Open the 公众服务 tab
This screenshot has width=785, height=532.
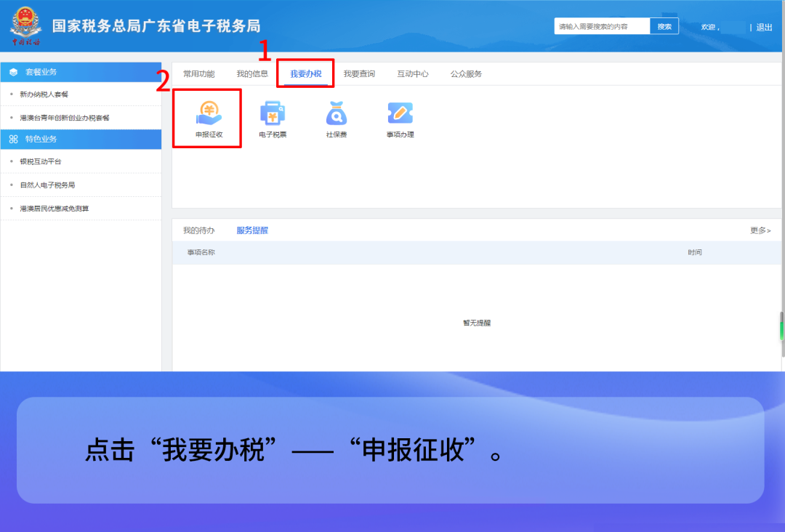pyautogui.click(x=466, y=74)
